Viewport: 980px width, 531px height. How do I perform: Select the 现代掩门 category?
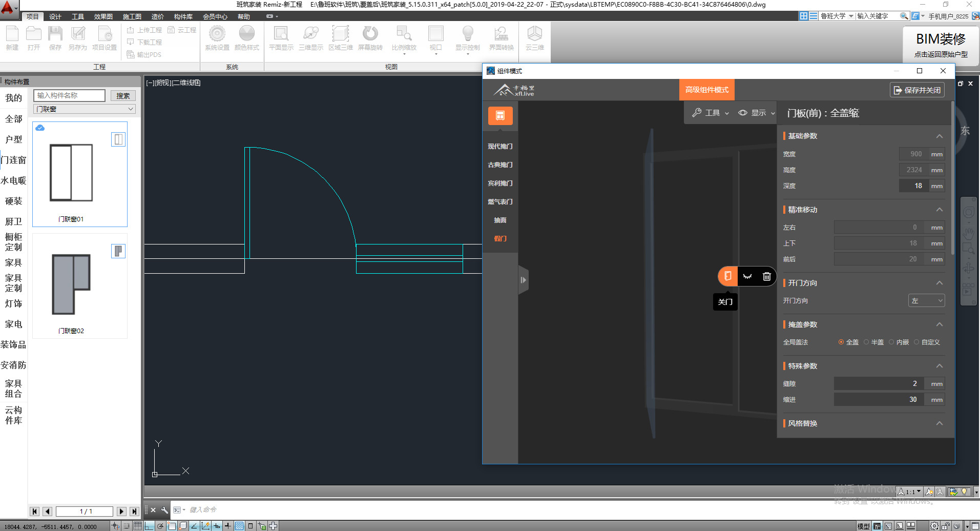point(500,147)
